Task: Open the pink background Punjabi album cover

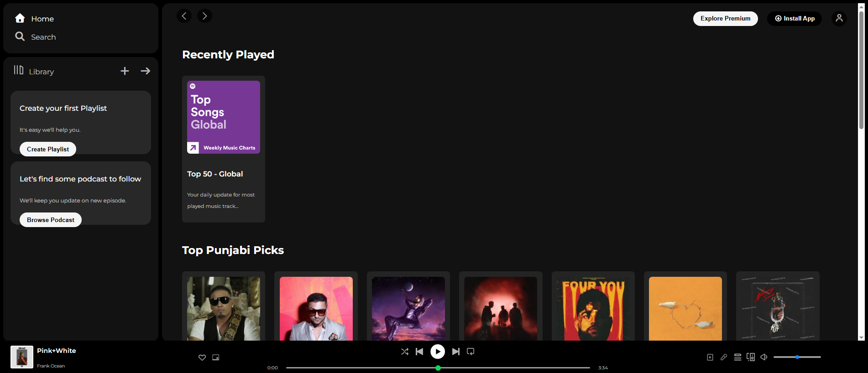Action: 316,309
